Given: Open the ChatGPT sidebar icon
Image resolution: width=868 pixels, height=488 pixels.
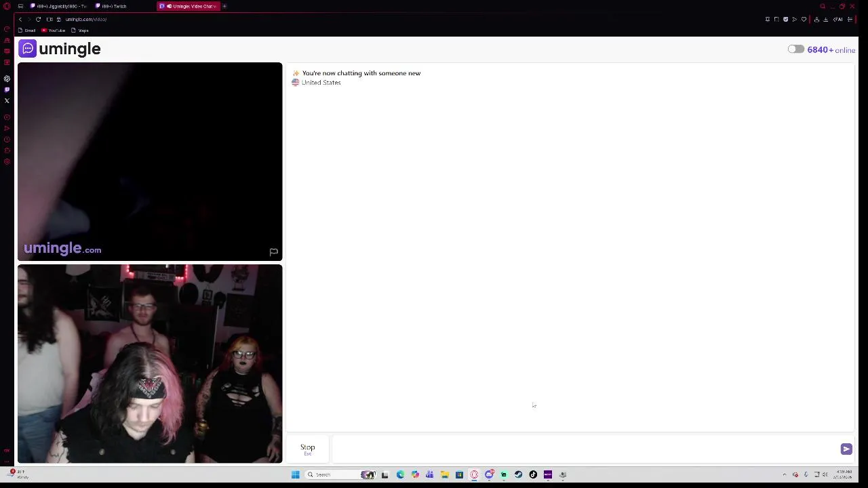Looking at the screenshot, I should click(7, 79).
